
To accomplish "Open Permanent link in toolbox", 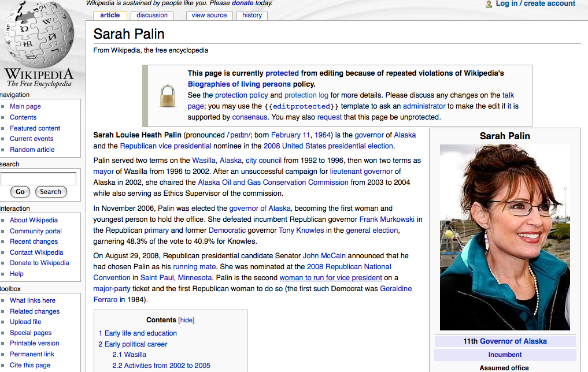I will point(32,354).
